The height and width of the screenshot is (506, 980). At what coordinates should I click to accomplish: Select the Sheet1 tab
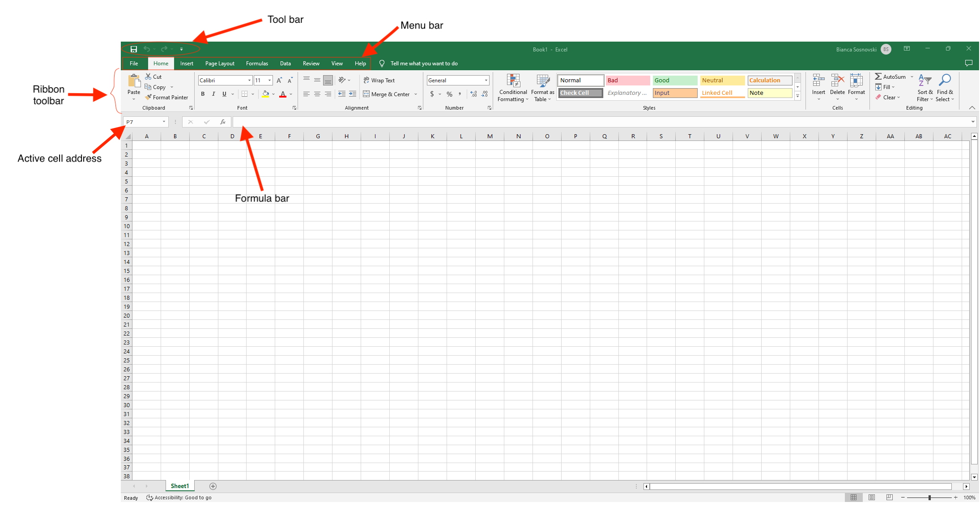(x=179, y=486)
